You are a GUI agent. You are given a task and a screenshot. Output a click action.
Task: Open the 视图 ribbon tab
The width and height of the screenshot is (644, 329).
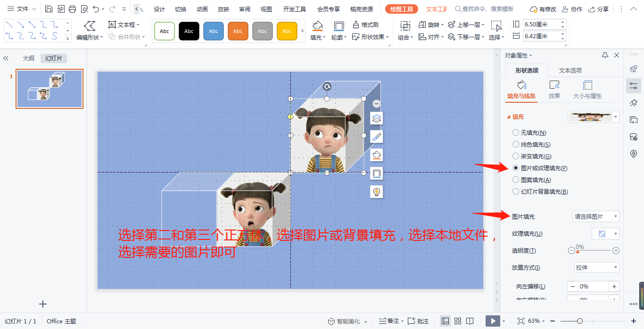[266, 9]
